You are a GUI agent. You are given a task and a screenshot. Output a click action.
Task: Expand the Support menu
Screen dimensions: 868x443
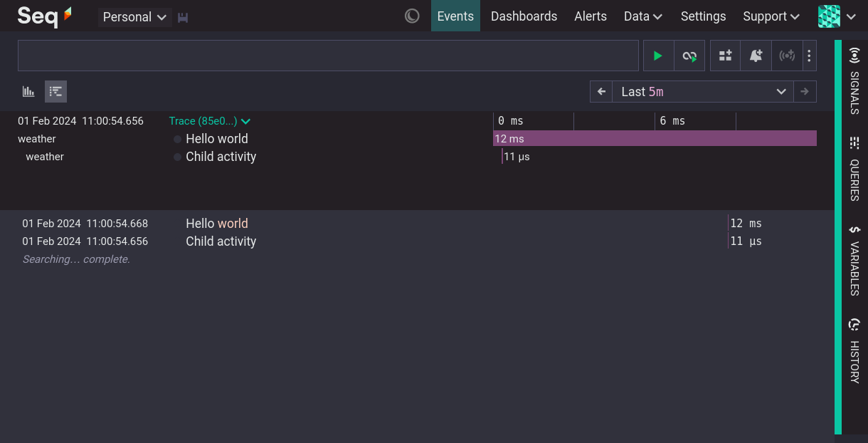click(771, 16)
